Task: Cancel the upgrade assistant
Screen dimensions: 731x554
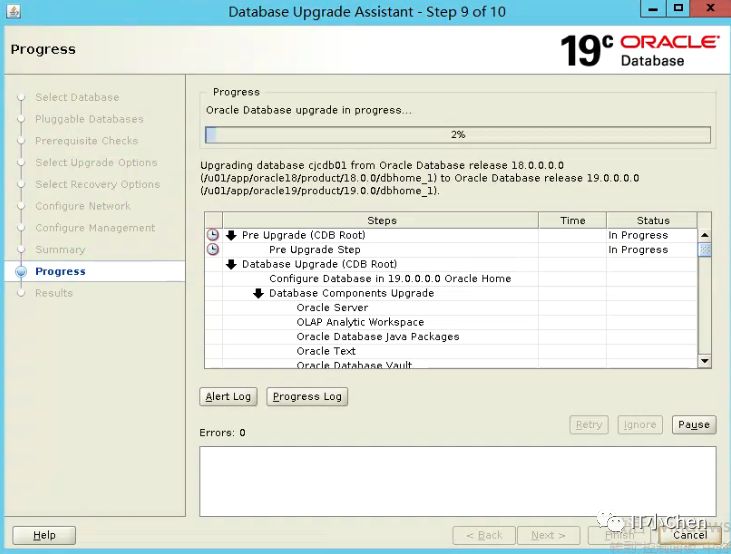Action: coord(690,535)
